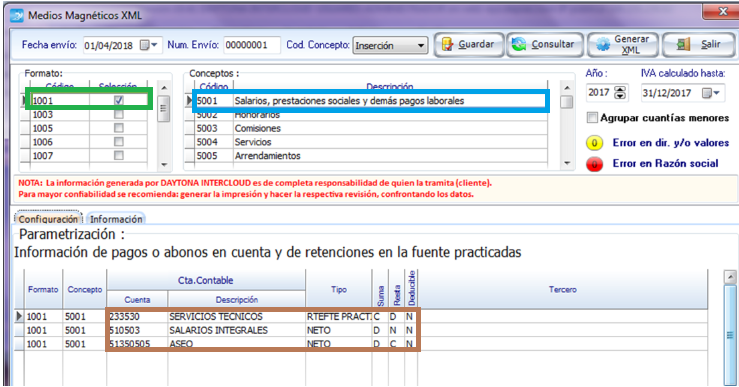Click the Salir button
739x387 pixels.
(x=698, y=45)
